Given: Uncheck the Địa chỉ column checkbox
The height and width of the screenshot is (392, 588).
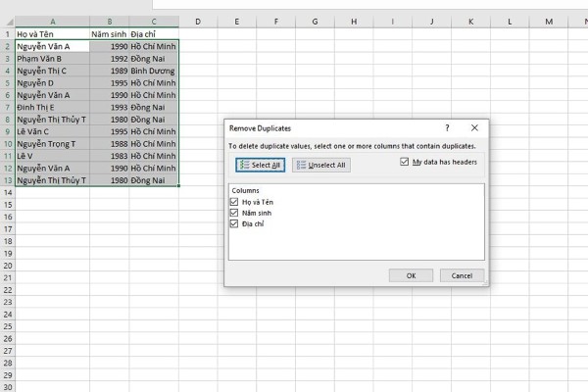Looking at the screenshot, I should pos(234,223).
